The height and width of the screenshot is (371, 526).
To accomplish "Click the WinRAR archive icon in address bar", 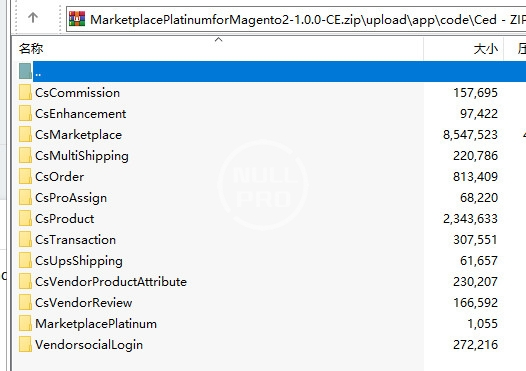I will [x=77, y=18].
